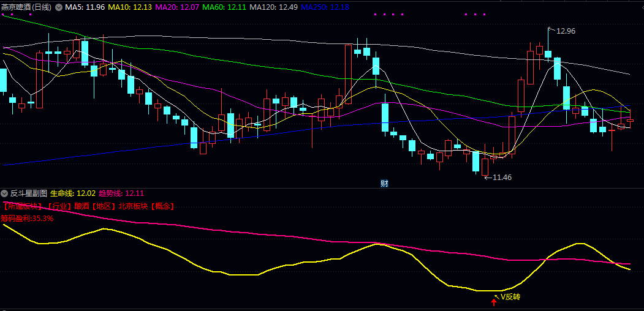Click the 筹码盈利 35.3% text
This screenshot has height=311, width=644.
[x=28, y=218]
